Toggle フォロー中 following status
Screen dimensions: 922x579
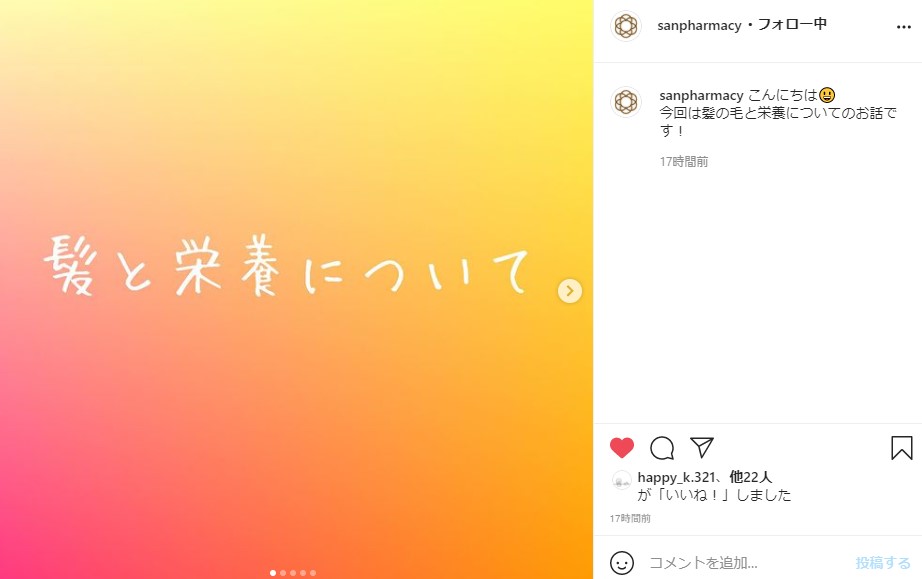tap(792, 25)
